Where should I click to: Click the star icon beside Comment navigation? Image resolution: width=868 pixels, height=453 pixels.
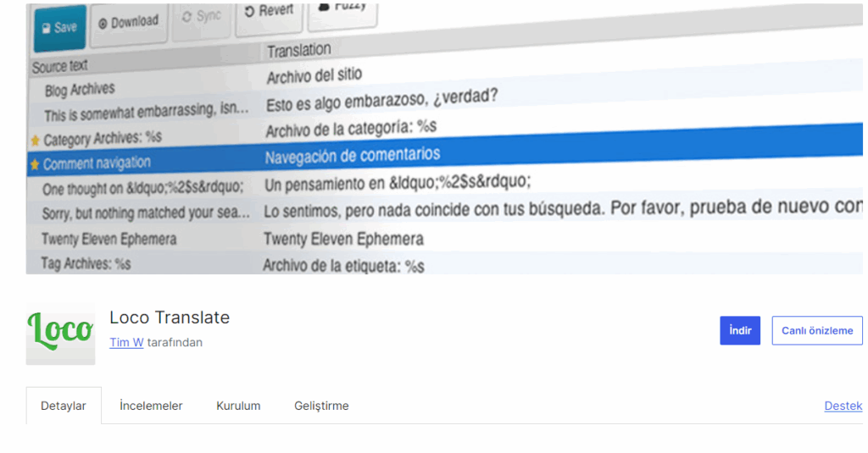pos(35,165)
